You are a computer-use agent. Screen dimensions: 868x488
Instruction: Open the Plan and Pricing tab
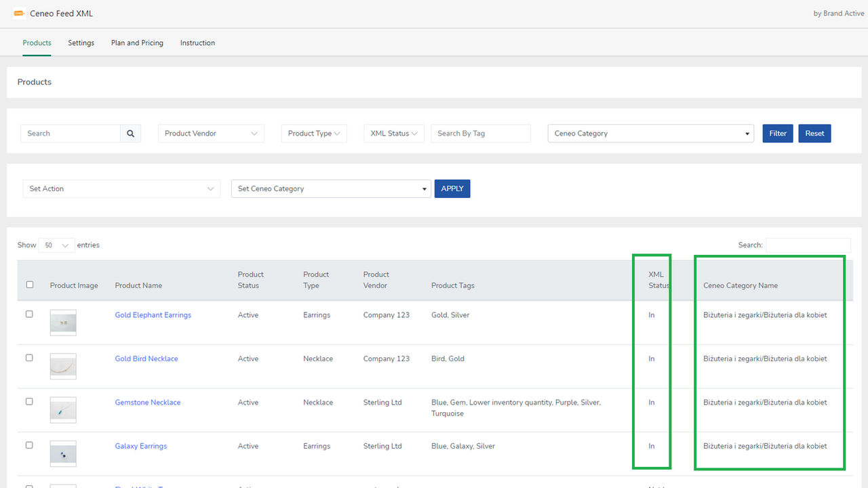coord(137,43)
